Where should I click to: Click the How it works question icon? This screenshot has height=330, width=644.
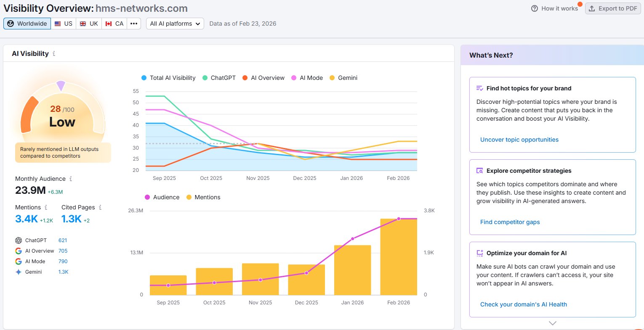coord(535,8)
